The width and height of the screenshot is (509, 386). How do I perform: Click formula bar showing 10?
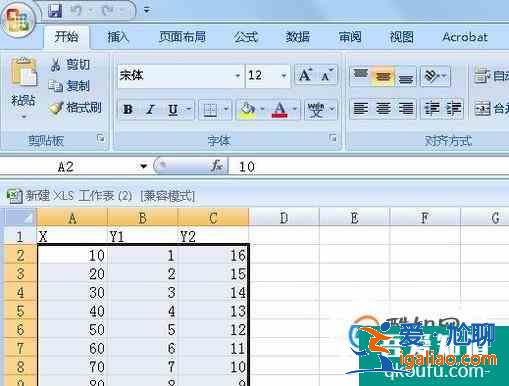368,166
